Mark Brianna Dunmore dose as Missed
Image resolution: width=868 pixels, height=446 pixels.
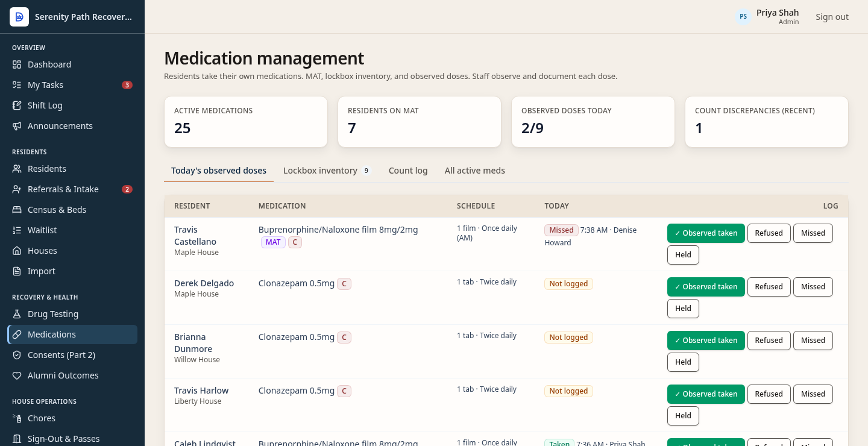coord(813,341)
